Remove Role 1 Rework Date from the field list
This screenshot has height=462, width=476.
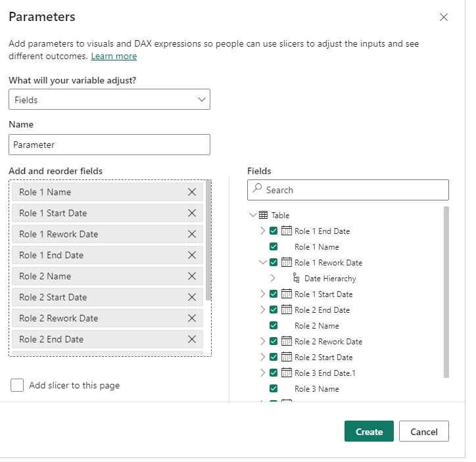(x=192, y=234)
